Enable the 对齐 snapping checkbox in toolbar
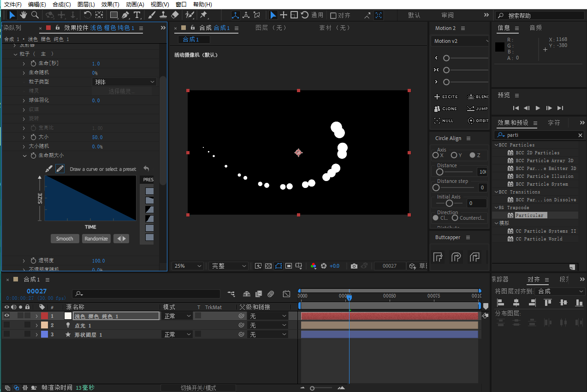The height and width of the screenshot is (392, 587). [x=333, y=16]
